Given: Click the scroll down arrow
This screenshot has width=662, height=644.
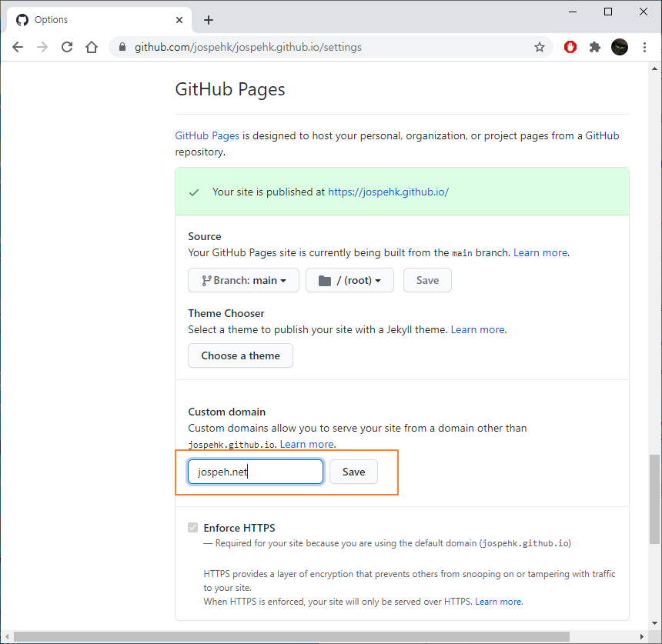Looking at the screenshot, I should [x=654, y=623].
